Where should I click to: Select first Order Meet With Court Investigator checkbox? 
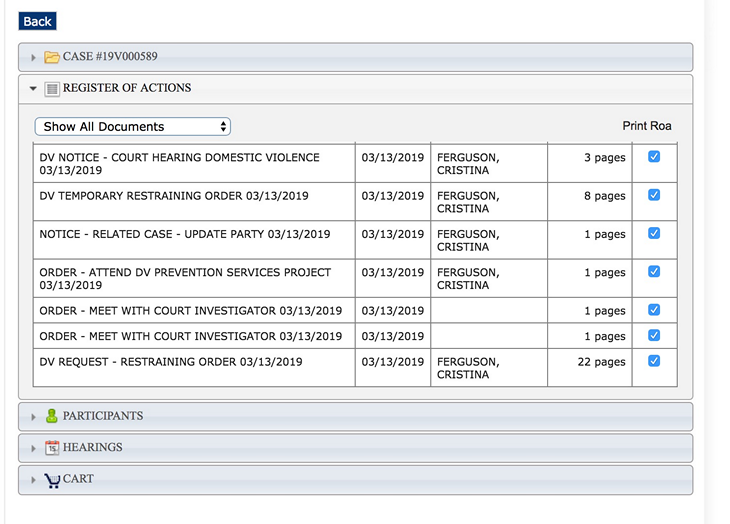(654, 310)
